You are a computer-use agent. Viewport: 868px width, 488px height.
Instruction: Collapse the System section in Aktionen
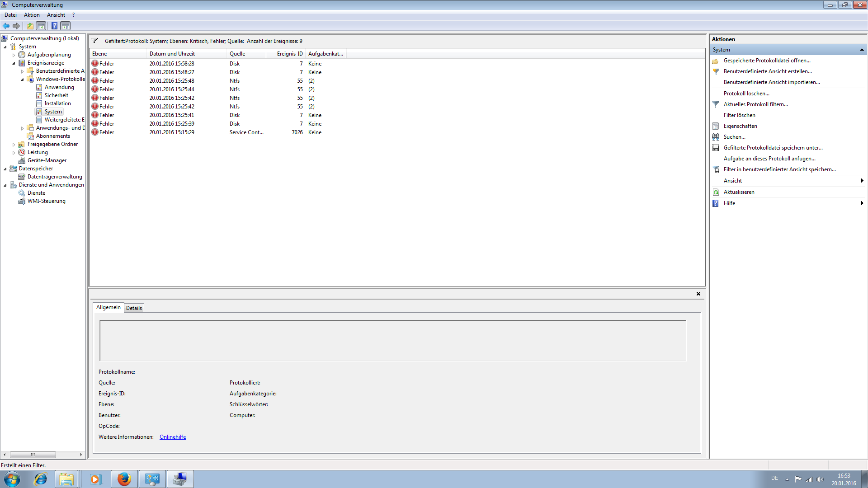[x=861, y=50]
